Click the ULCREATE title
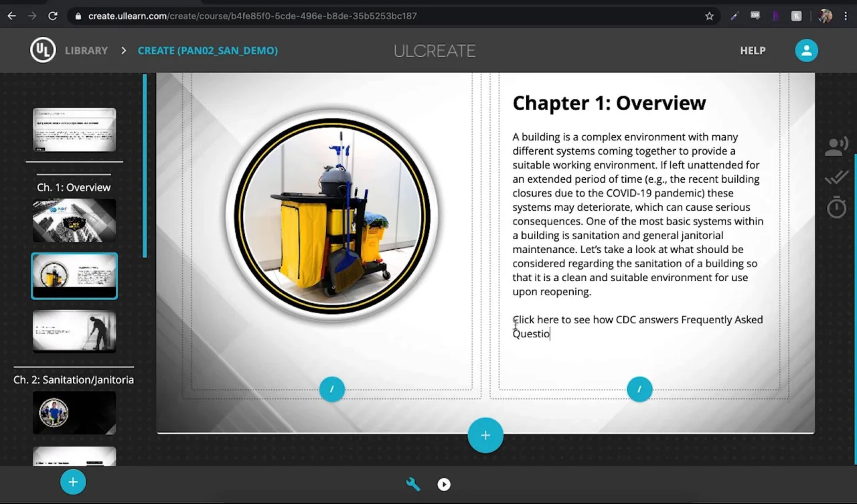This screenshot has height=504, width=857. pos(435,51)
